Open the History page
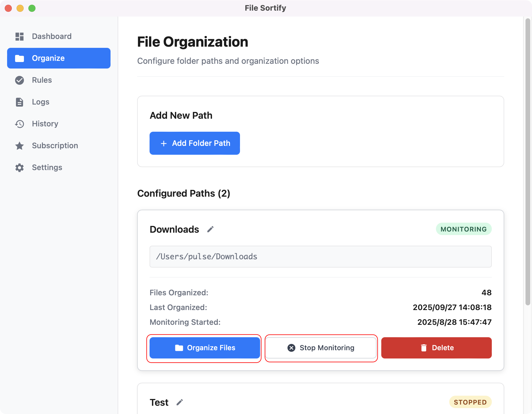 tap(45, 124)
